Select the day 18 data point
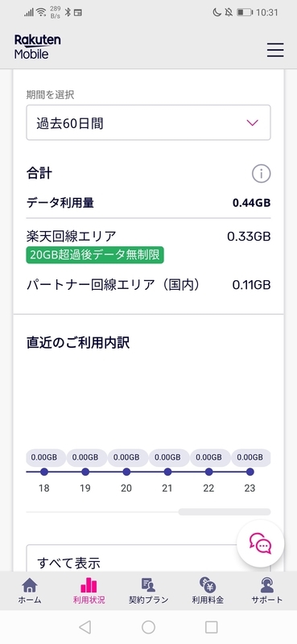The height and width of the screenshot is (644, 297). click(x=44, y=472)
